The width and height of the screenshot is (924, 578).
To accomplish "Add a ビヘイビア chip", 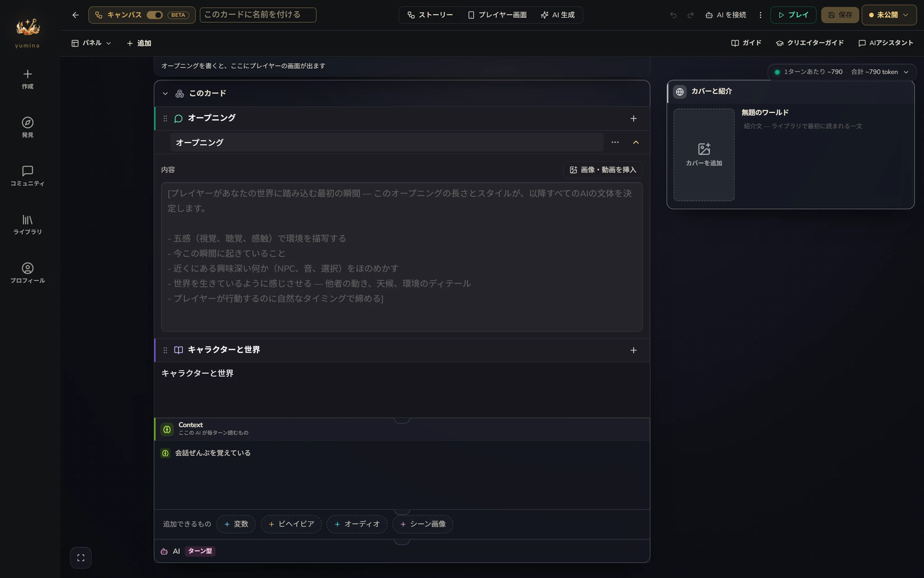I will pos(291,524).
